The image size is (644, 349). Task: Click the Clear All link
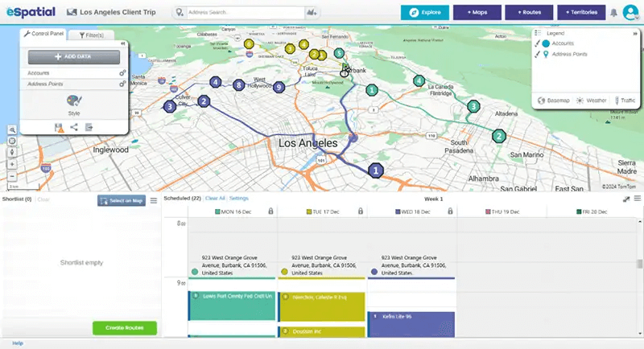tap(215, 198)
